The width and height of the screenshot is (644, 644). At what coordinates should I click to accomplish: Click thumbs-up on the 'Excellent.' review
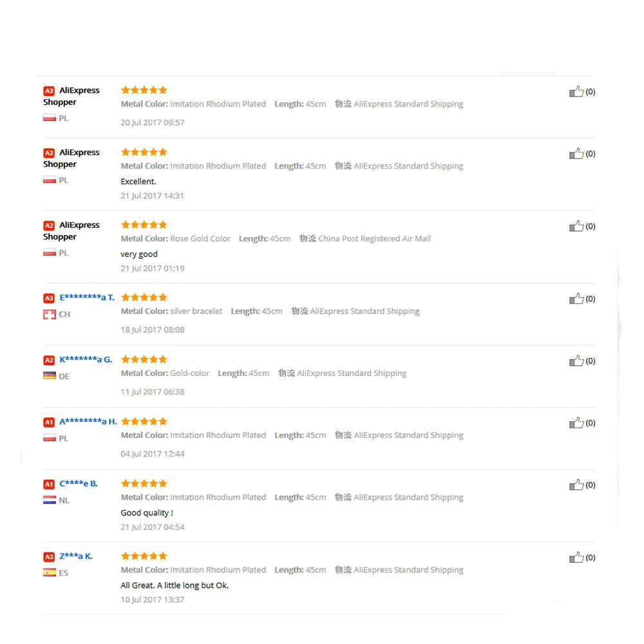pos(576,153)
